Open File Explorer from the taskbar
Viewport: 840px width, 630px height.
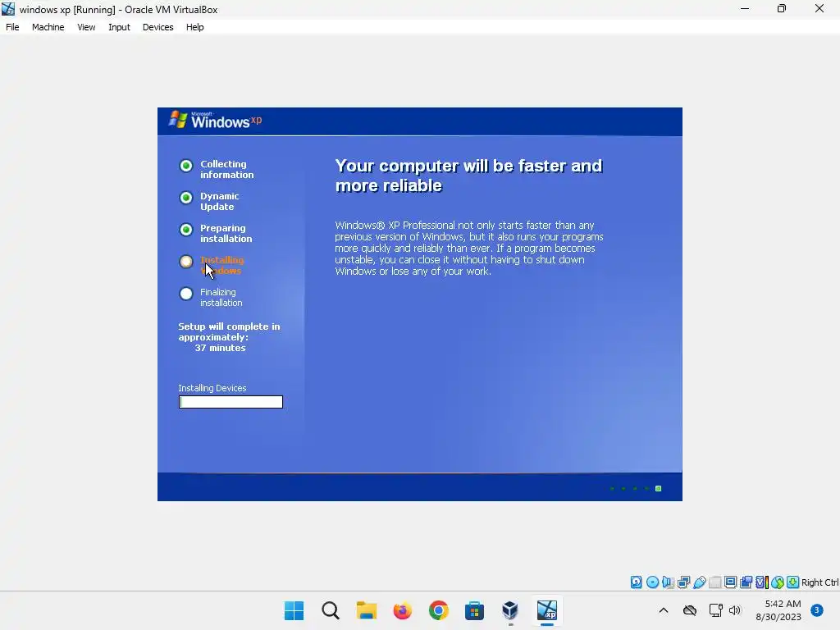(367, 610)
